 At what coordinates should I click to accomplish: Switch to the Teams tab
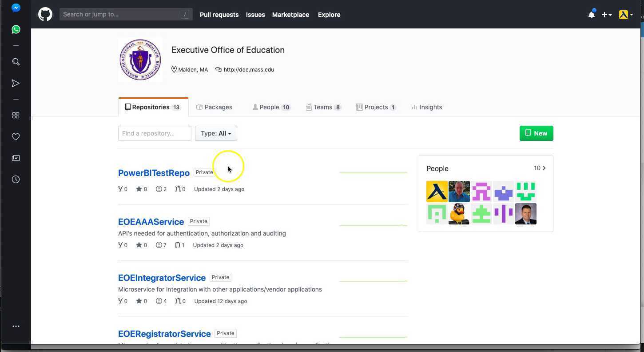click(323, 107)
